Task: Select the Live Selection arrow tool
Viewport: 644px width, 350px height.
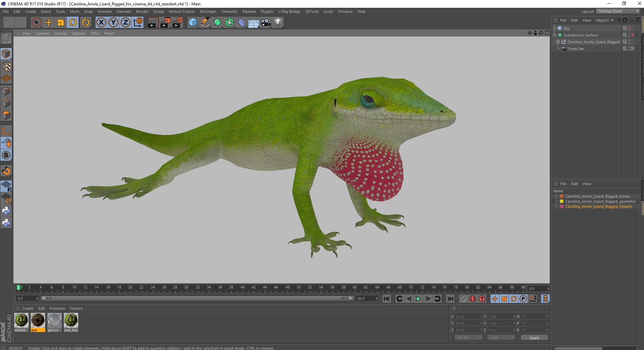Action: [x=36, y=23]
